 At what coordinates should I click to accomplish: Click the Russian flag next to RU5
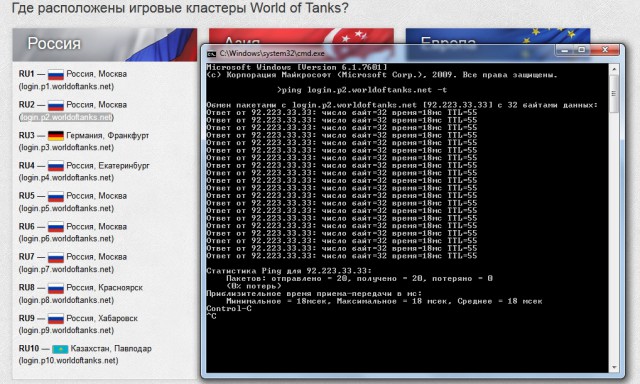[56, 196]
